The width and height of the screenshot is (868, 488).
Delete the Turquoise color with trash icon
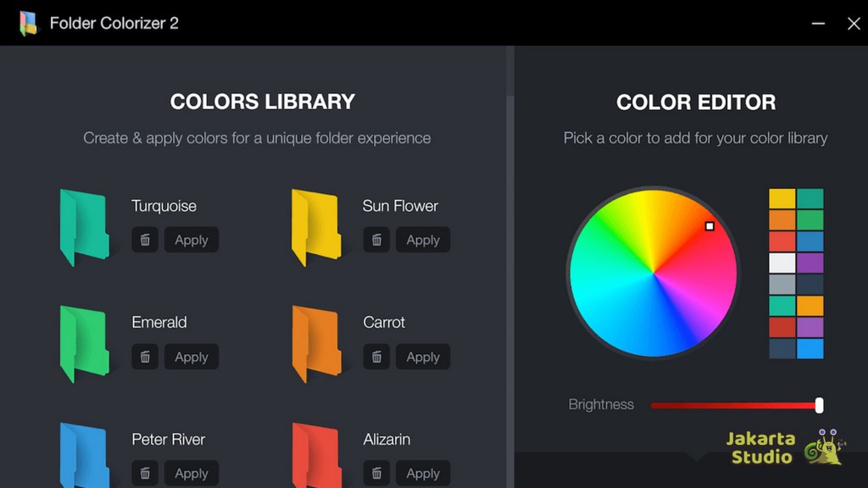click(145, 240)
